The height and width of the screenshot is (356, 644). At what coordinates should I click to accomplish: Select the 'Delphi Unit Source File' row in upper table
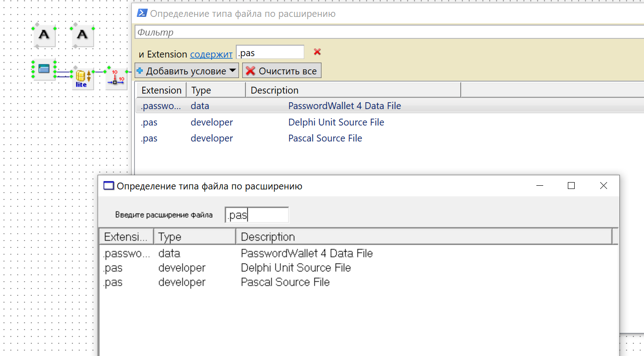(336, 122)
